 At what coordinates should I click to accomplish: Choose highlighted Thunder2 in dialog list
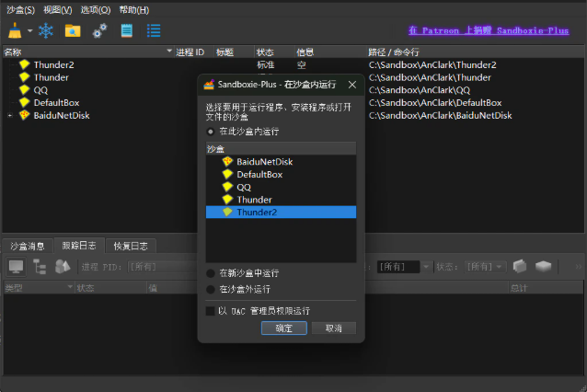coord(281,213)
